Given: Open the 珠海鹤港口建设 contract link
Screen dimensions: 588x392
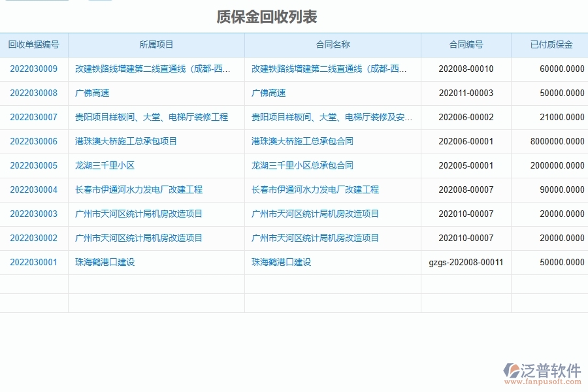Looking at the screenshot, I should [x=280, y=262].
